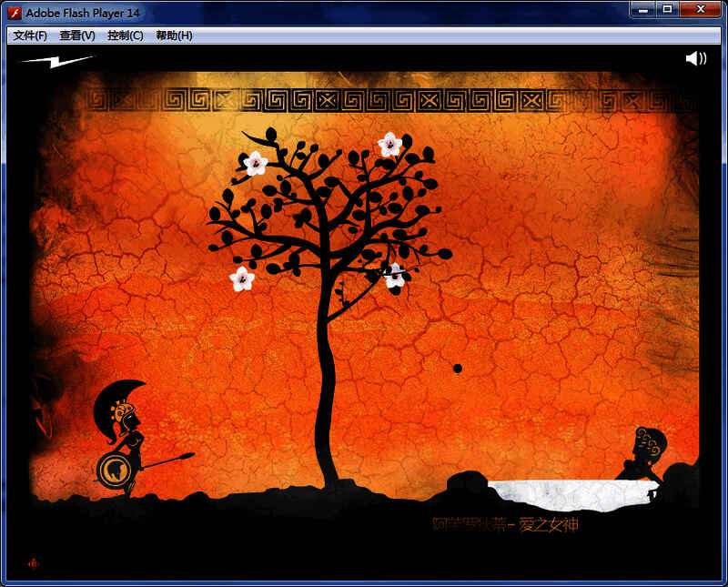
Task: Open the 文件(F) menu
Action: 30,35
